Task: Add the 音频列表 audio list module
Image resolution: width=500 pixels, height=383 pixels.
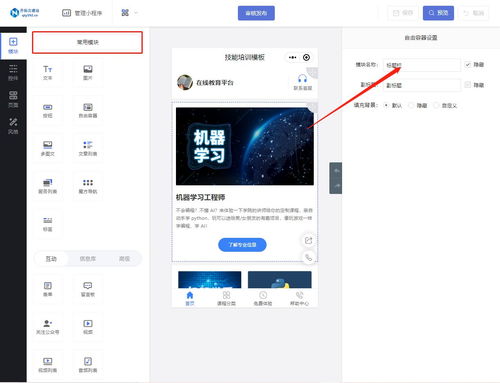Action: pyautogui.click(x=88, y=365)
